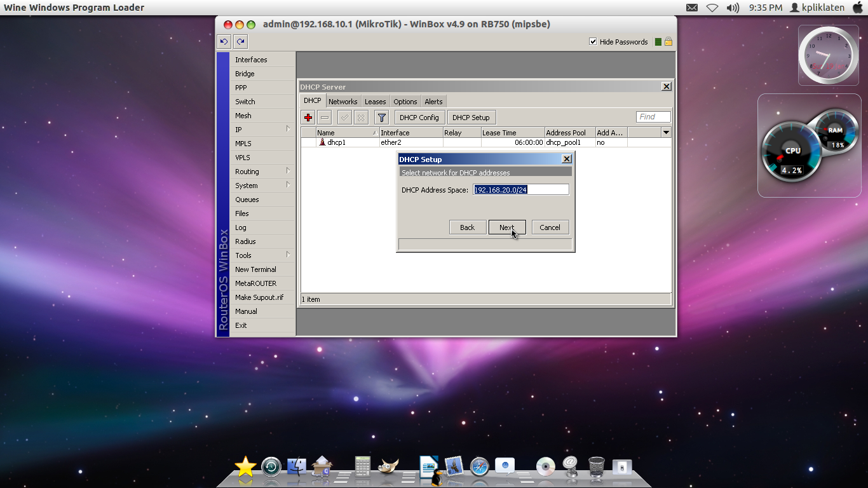
Task: Open the kpliklaten user menu
Action: click(x=817, y=8)
